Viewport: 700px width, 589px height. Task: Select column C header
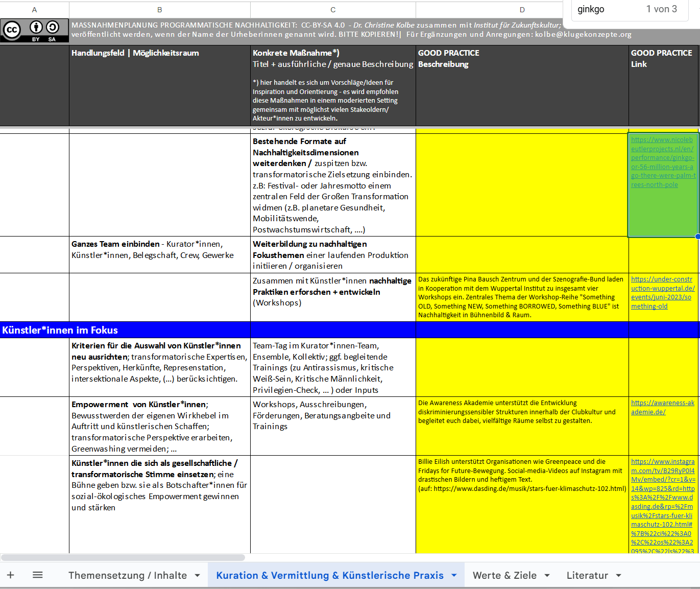(x=333, y=10)
